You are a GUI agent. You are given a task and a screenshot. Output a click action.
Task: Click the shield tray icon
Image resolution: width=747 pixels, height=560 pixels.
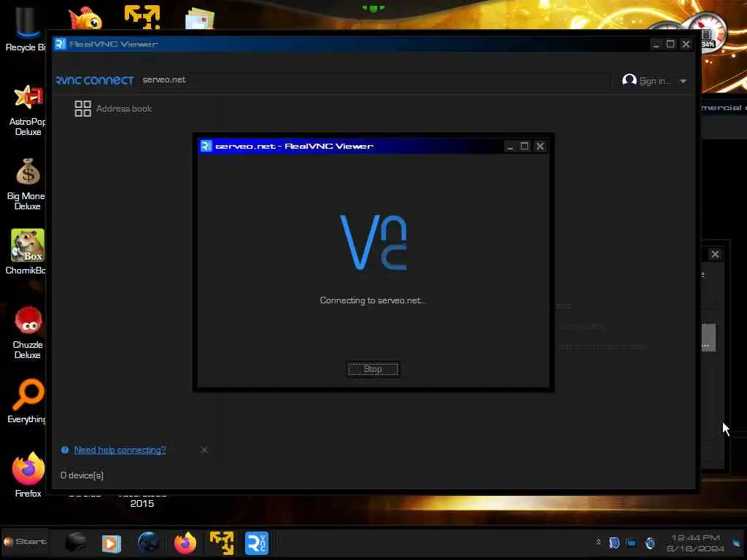(614, 542)
